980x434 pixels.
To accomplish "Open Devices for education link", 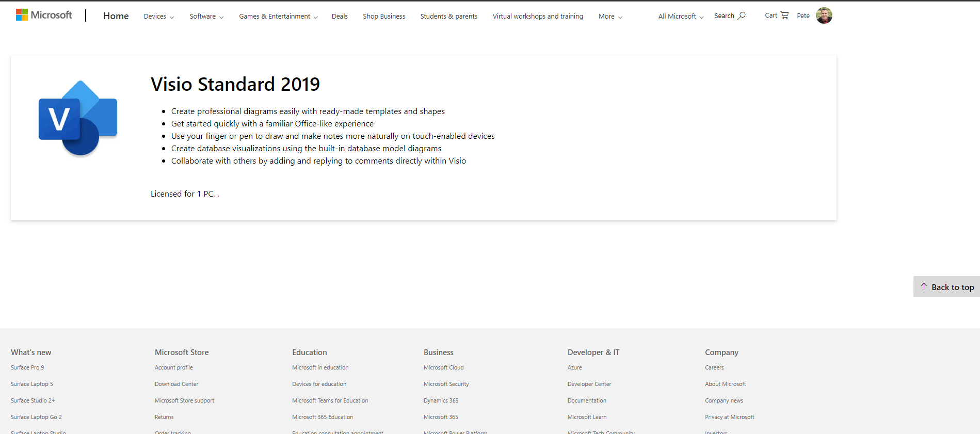I will (319, 384).
